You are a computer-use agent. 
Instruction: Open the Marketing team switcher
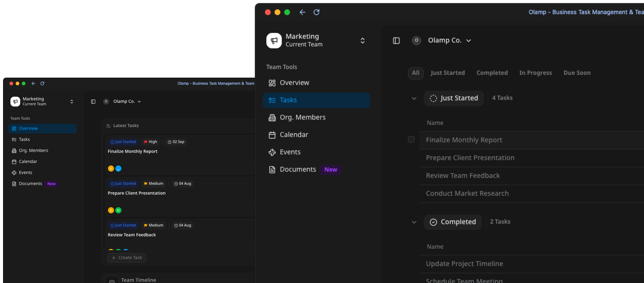[x=362, y=40]
